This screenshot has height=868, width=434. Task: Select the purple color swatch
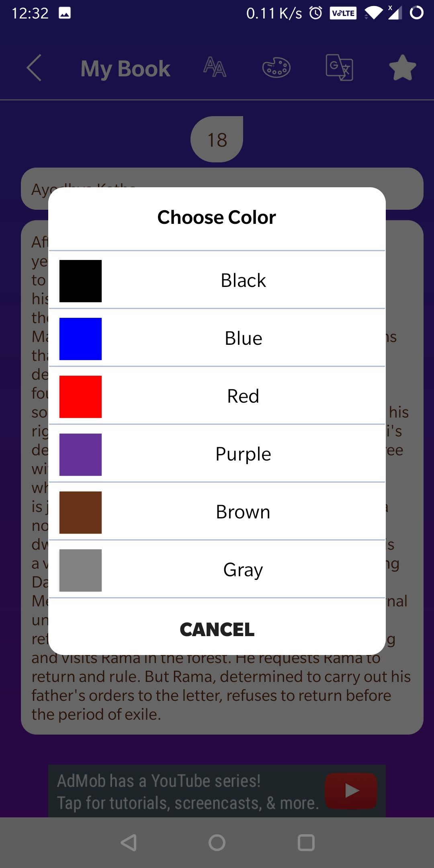tap(80, 454)
